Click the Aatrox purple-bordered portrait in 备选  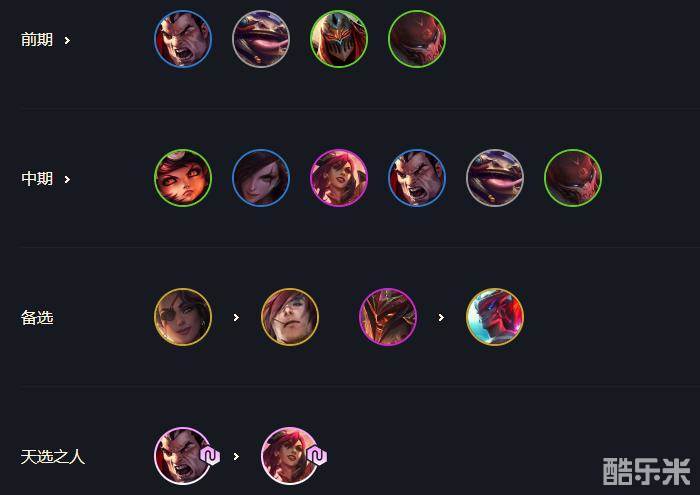tap(388, 317)
